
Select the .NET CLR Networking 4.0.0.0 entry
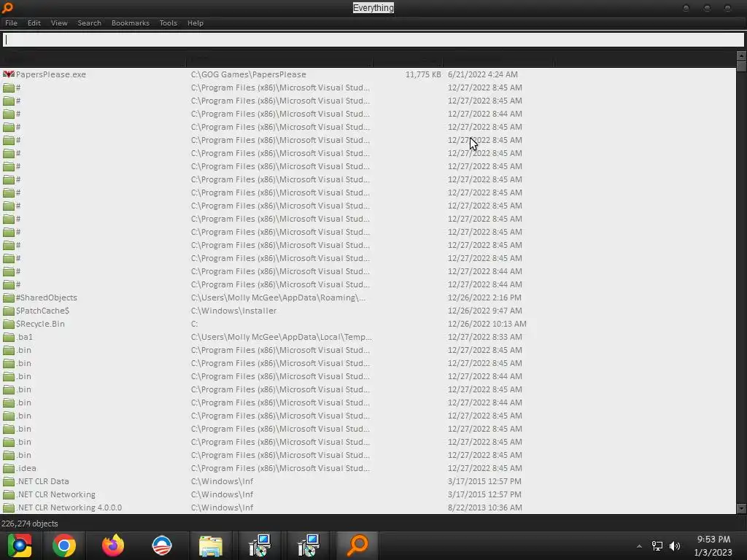click(x=69, y=507)
